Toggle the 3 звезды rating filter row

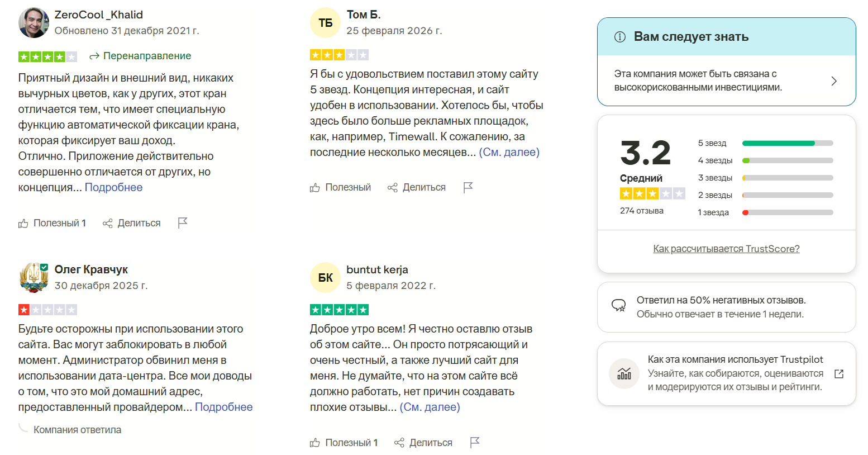pos(788,178)
